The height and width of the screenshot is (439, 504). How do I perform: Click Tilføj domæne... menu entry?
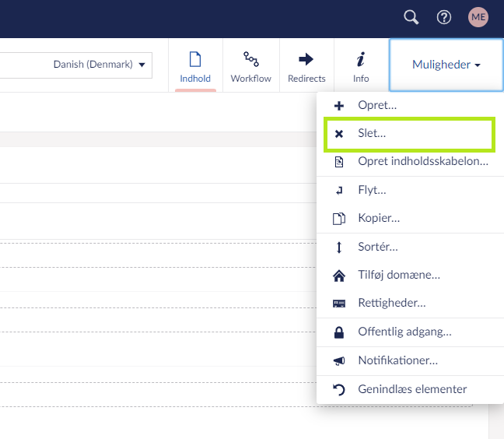399,275
